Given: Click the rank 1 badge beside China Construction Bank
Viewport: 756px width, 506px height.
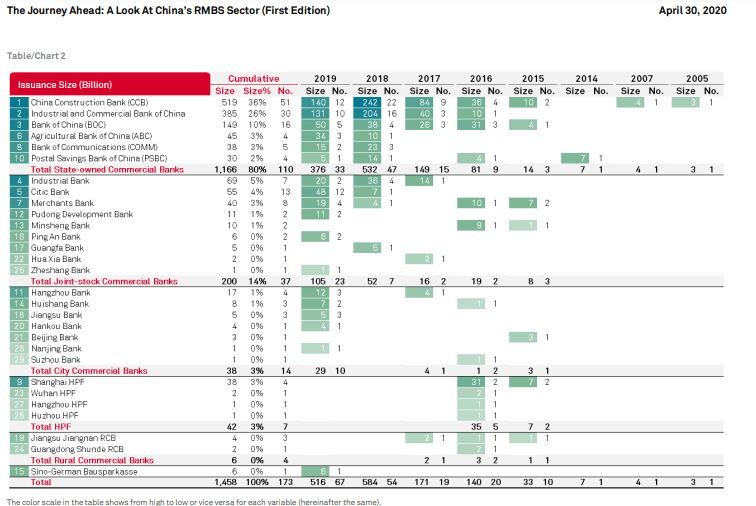Looking at the screenshot, I should [x=18, y=102].
